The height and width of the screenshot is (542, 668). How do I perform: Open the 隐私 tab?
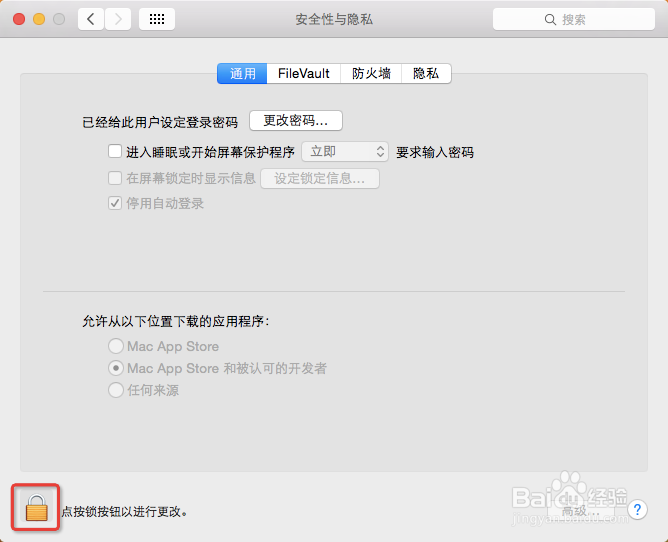(x=426, y=74)
